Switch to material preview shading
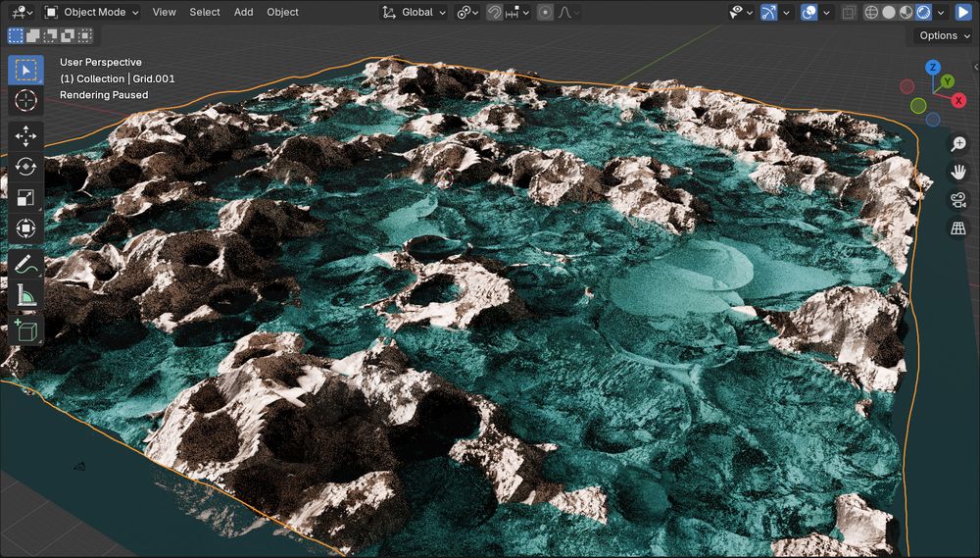 point(906,12)
